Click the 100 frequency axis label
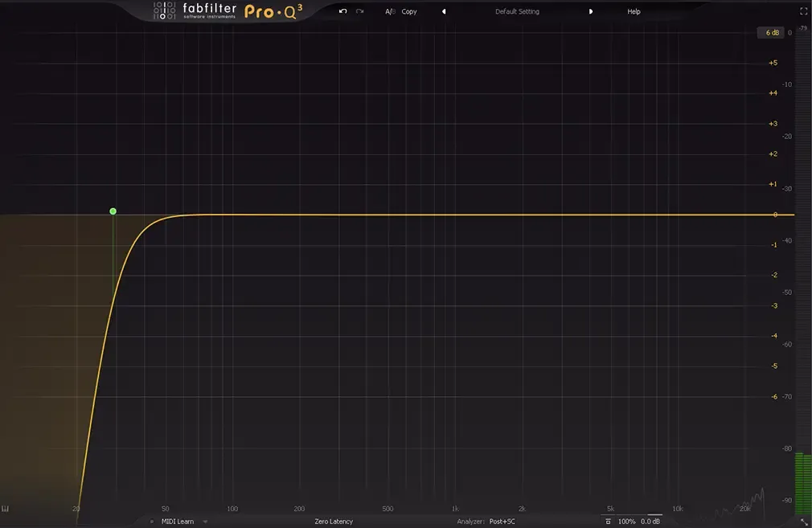Screen dimensions: 812x528 (232, 509)
